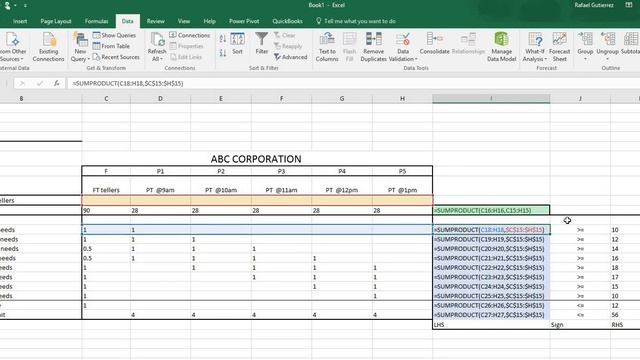The image size is (640, 360).
Task: Click the Refresh All icon
Action: coord(157,40)
